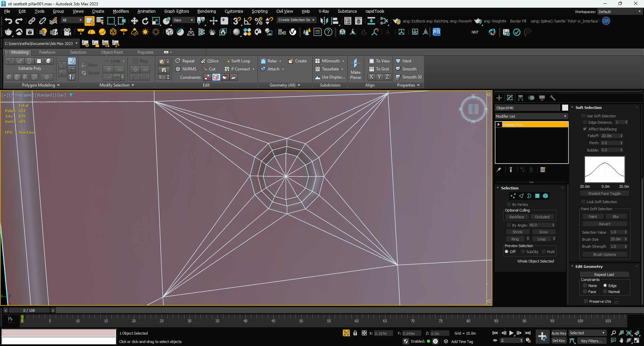Enable Preserve UVs checkbox
The width and height of the screenshot is (644, 346).
pos(586,301)
